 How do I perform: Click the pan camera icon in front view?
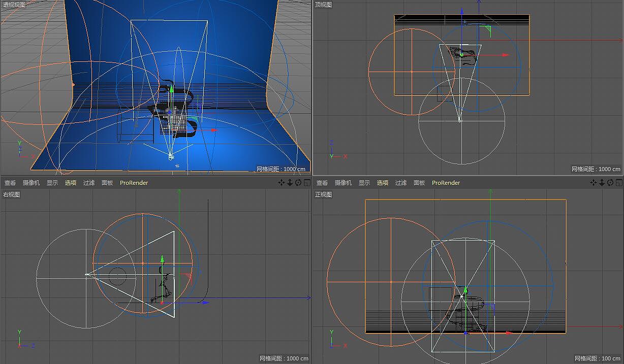coord(594,183)
